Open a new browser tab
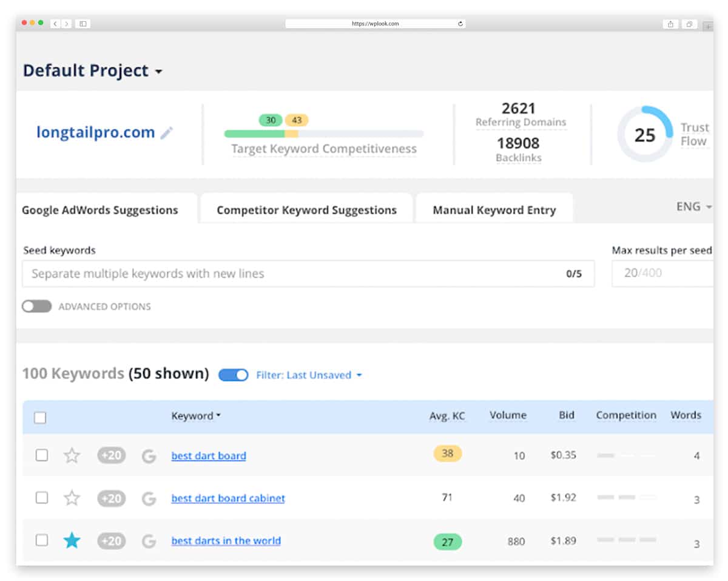728x581 pixels. tap(707, 27)
